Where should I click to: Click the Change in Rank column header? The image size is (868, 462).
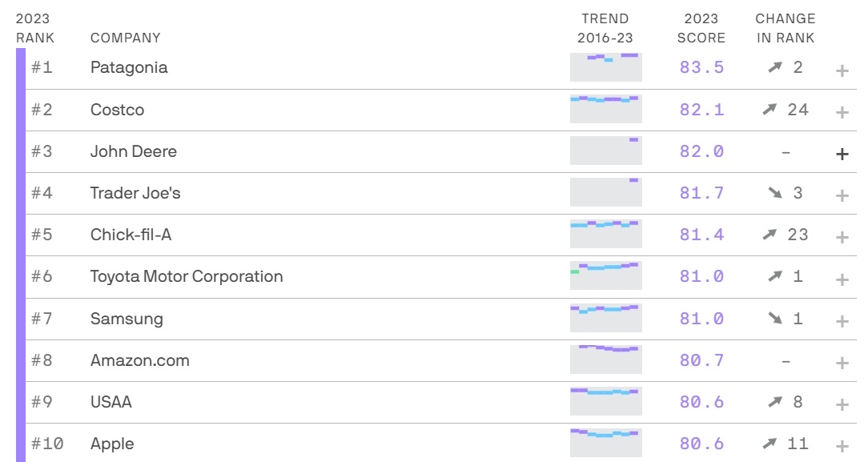pos(786,28)
